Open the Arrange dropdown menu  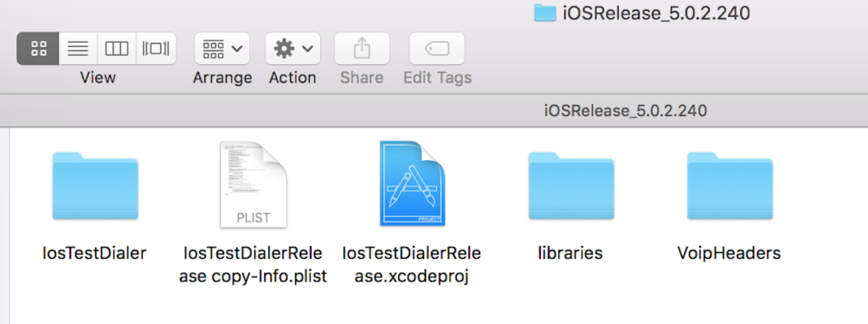pyautogui.click(x=222, y=49)
